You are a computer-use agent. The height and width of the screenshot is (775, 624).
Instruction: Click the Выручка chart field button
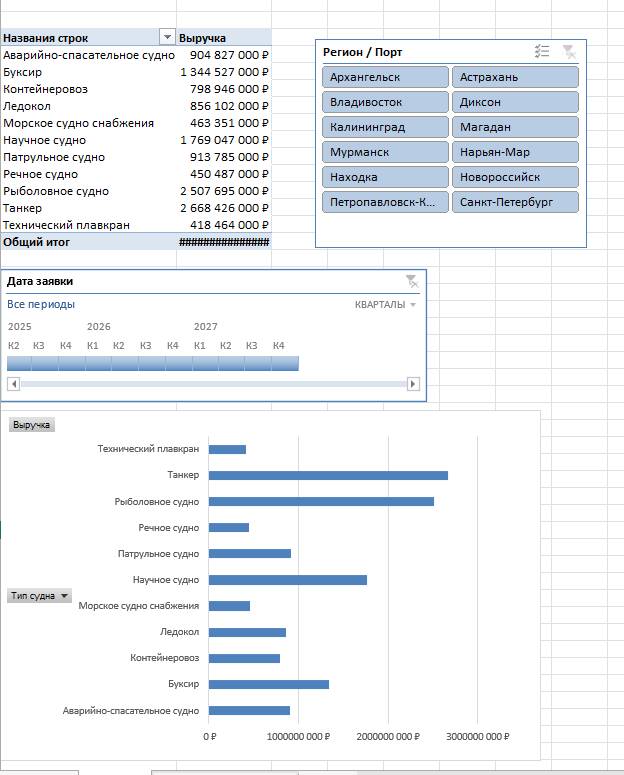point(32,425)
